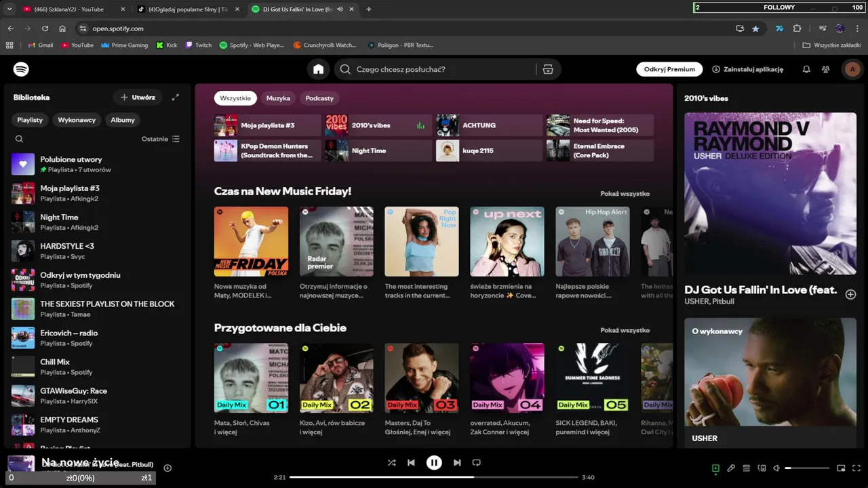Open the user profile avatar
This screenshot has height=488, width=868.
pyautogui.click(x=852, y=69)
